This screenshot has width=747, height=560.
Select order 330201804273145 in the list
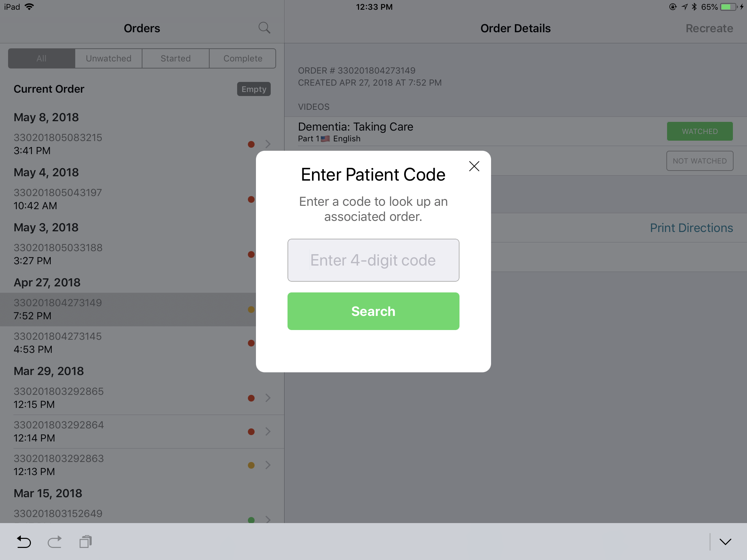point(128,343)
